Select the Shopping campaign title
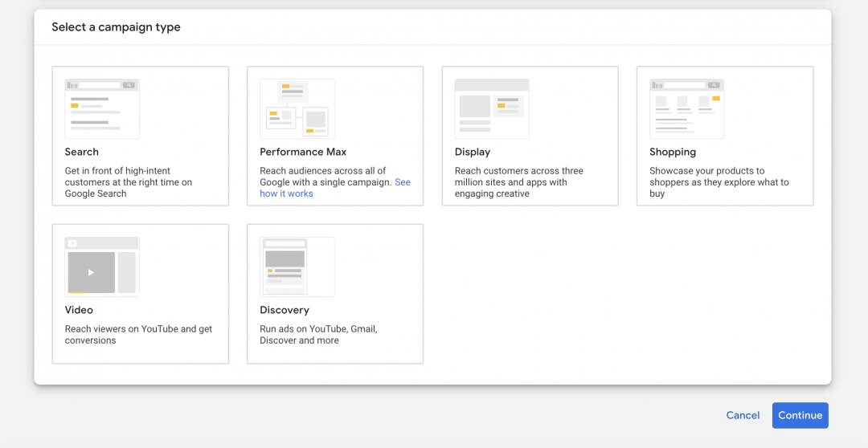This screenshot has height=448, width=868. coord(673,152)
